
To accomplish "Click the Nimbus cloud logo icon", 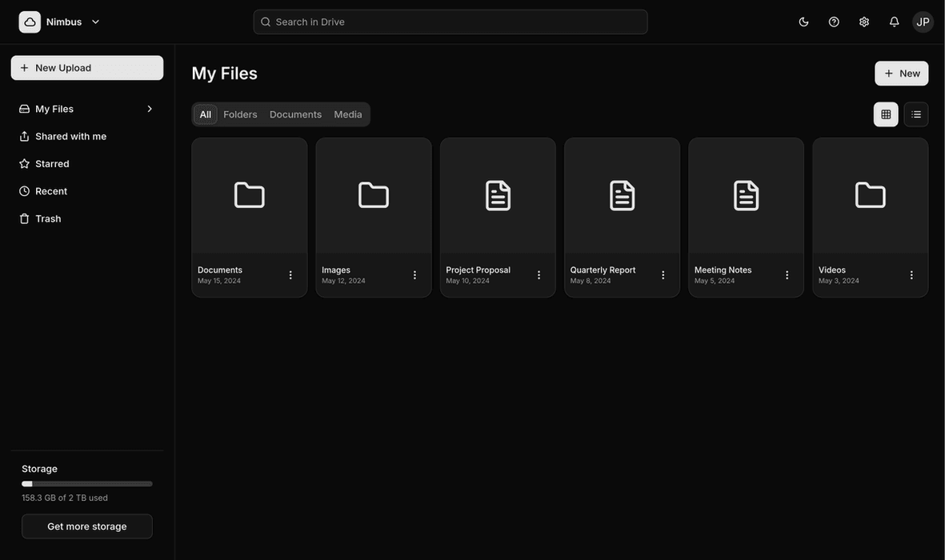I will point(30,22).
